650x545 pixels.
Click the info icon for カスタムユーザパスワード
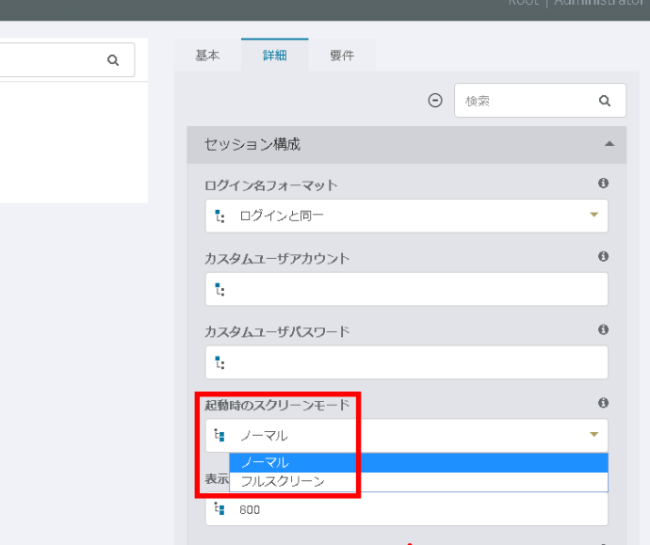pos(603,329)
